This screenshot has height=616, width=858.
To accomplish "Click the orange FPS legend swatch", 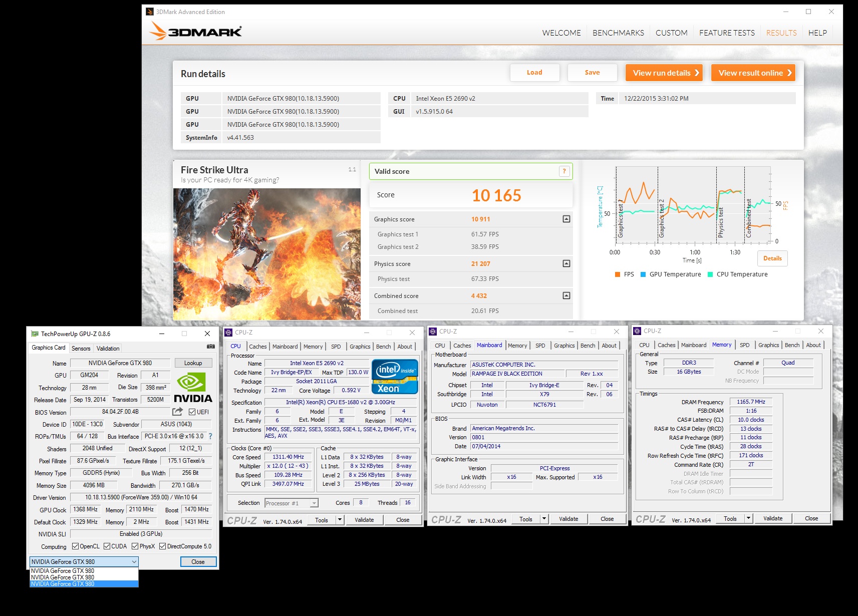I will pyautogui.click(x=618, y=274).
